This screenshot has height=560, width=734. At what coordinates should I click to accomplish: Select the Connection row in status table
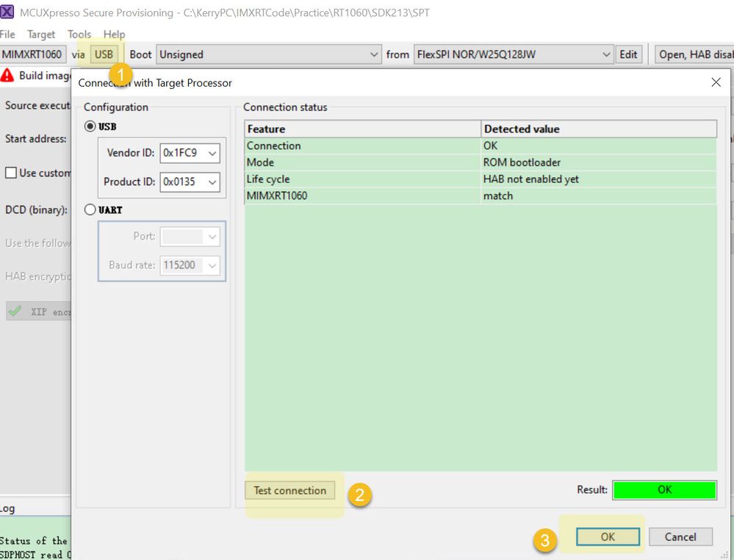[481, 146]
